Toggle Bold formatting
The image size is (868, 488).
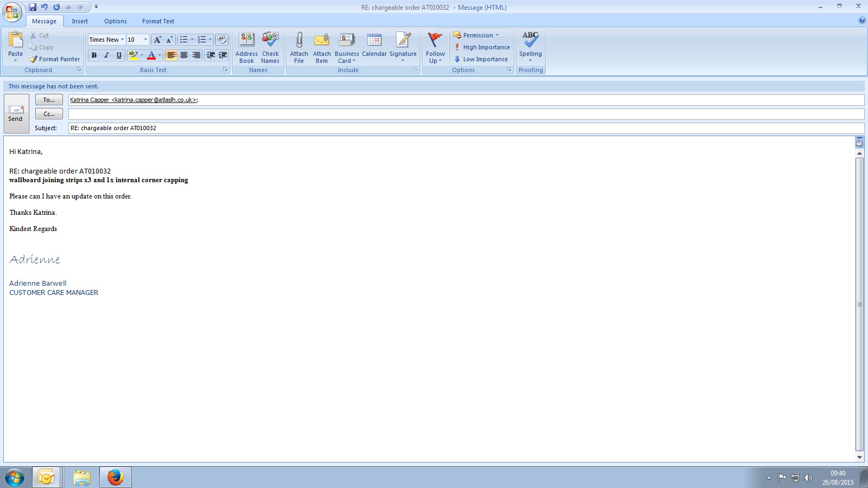(x=94, y=55)
